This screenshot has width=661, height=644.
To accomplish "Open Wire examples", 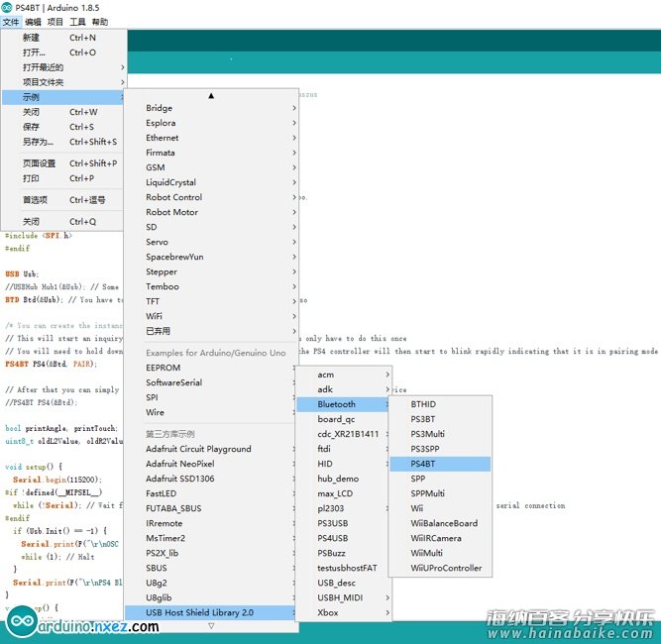I will 211,412.
